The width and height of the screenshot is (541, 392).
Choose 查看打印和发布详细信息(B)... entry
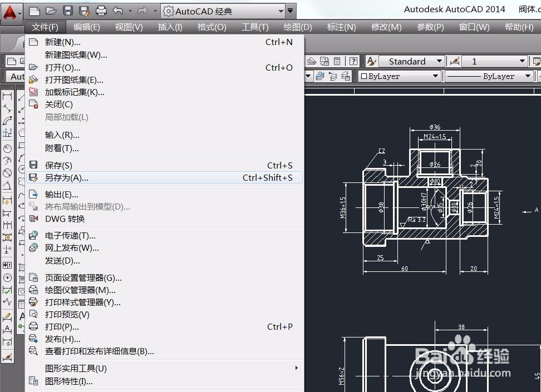point(164,351)
